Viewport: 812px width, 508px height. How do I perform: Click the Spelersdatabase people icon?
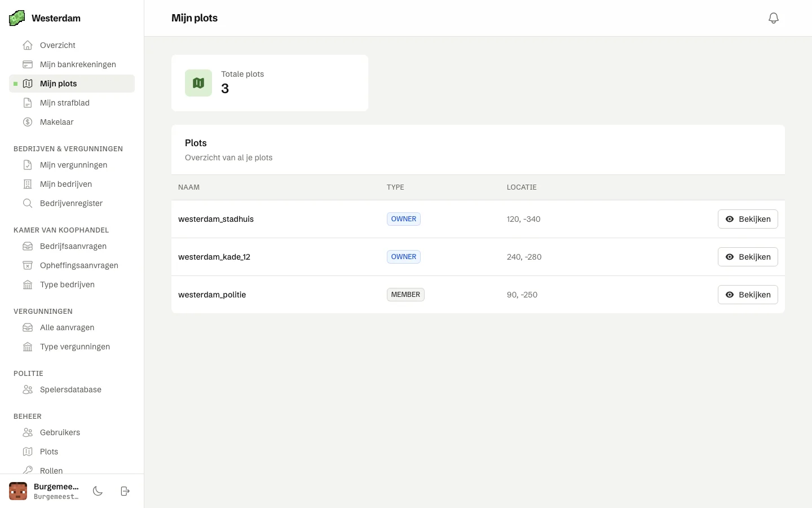click(x=28, y=389)
